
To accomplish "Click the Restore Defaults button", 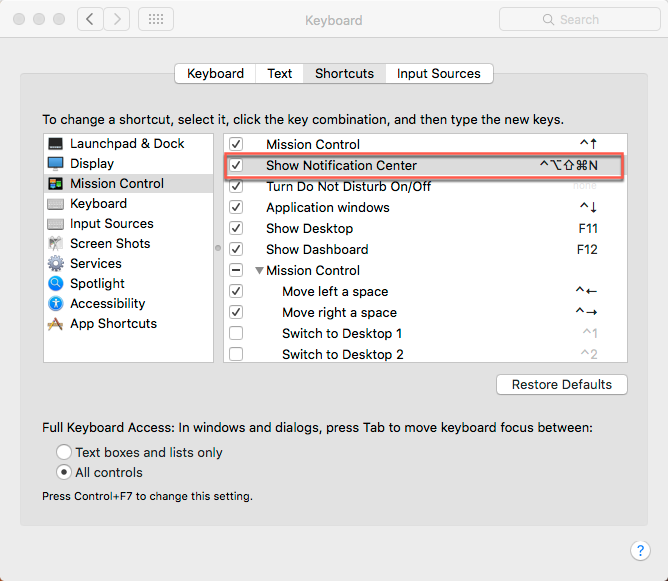I will tap(561, 385).
